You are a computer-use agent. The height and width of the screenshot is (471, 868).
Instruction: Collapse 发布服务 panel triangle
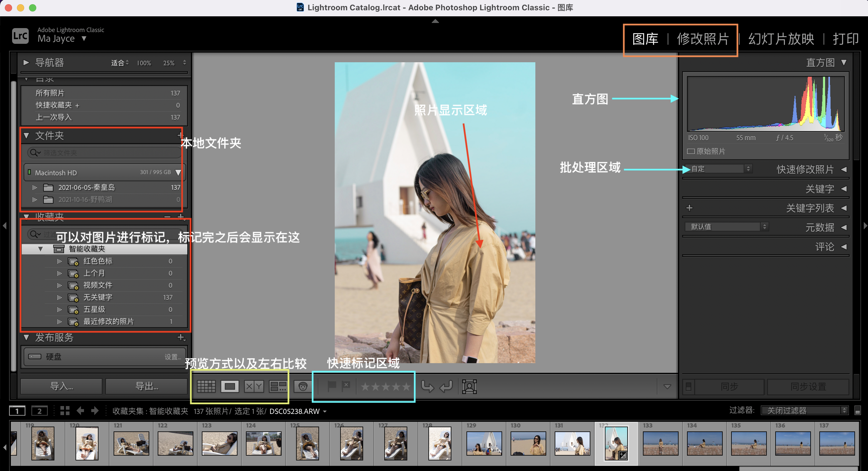tap(26, 337)
